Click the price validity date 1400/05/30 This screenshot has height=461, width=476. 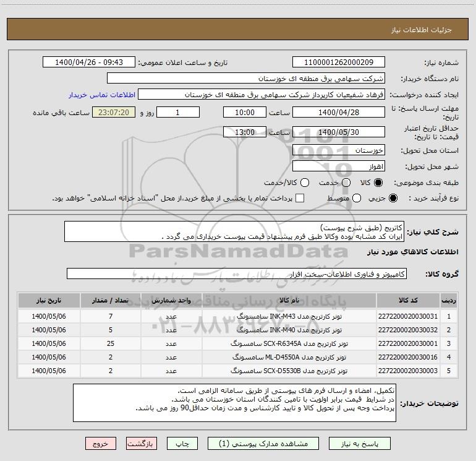pos(339,132)
